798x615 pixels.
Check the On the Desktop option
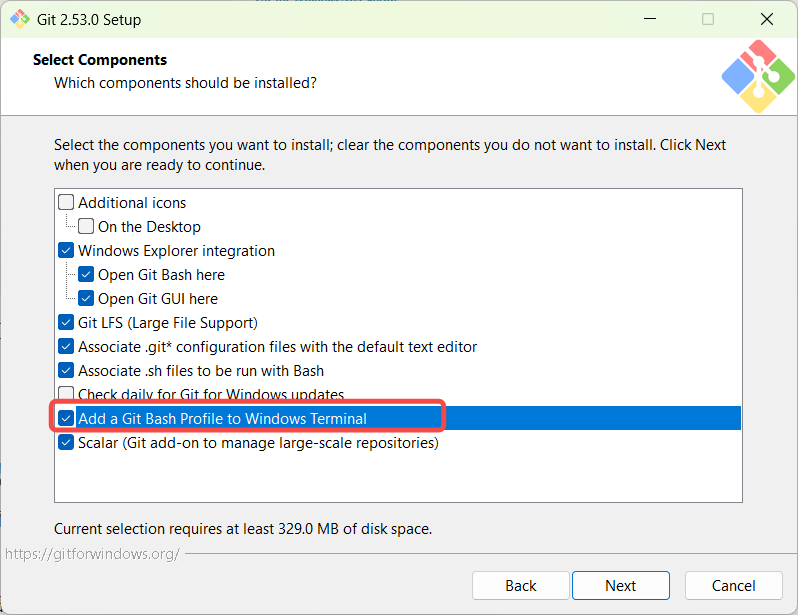click(x=87, y=227)
